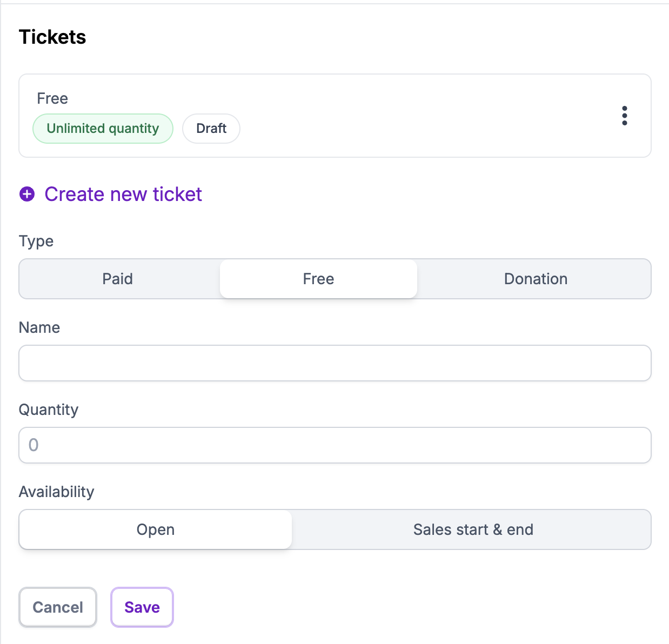
Task: Choose the Donation ticket type
Action: [535, 279]
